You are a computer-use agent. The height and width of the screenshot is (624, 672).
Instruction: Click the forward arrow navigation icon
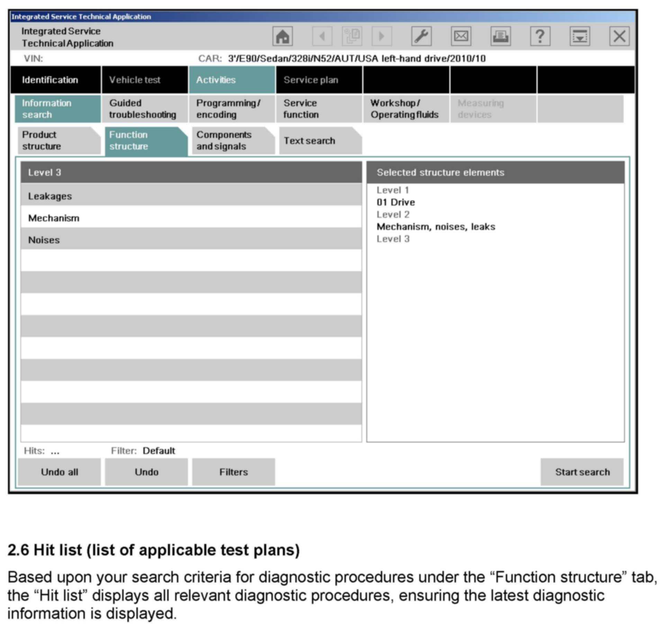click(x=382, y=36)
